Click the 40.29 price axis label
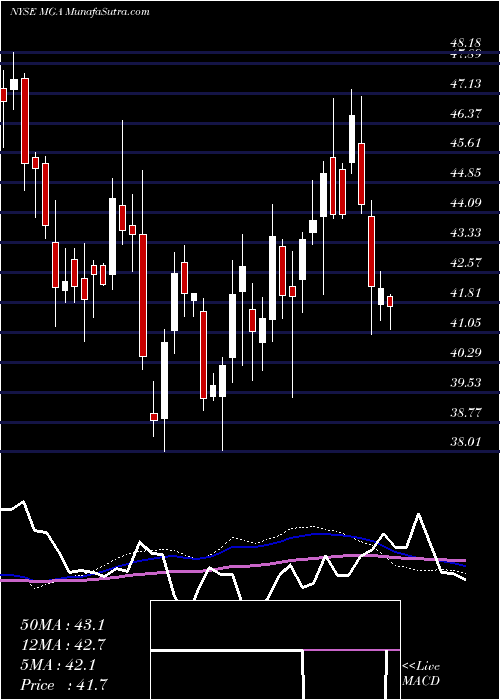The height and width of the screenshot is (700, 500). [466, 353]
